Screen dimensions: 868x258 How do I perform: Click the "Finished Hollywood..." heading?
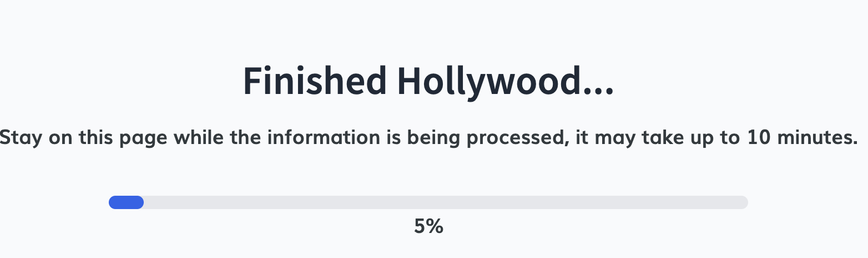[x=428, y=82]
